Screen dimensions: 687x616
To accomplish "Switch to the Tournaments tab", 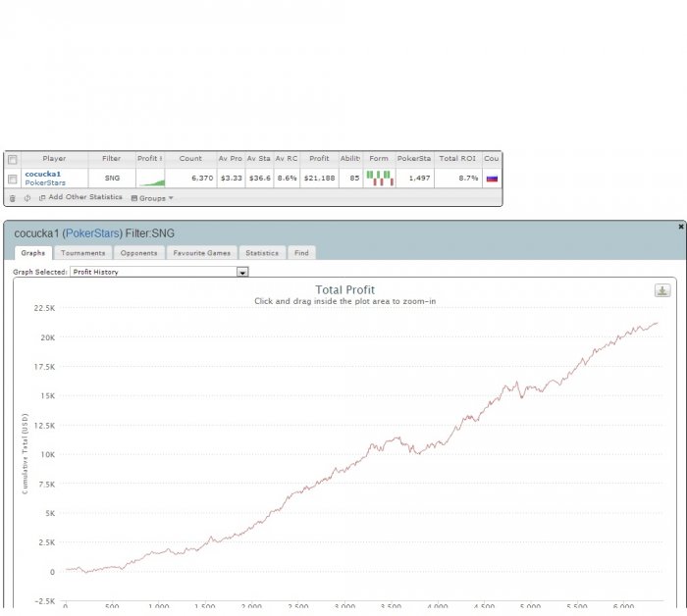I will pos(82,253).
